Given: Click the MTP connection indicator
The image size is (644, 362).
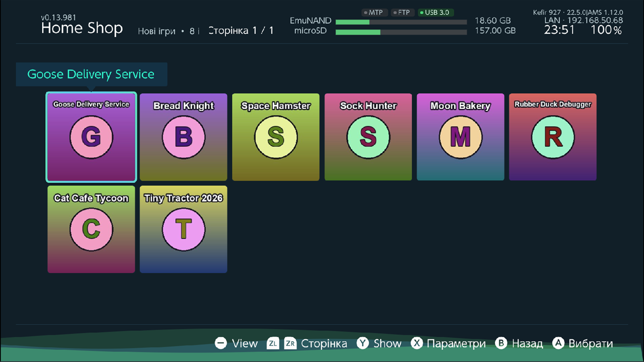Looking at the screenshot, I should click(x=374, y=13).
